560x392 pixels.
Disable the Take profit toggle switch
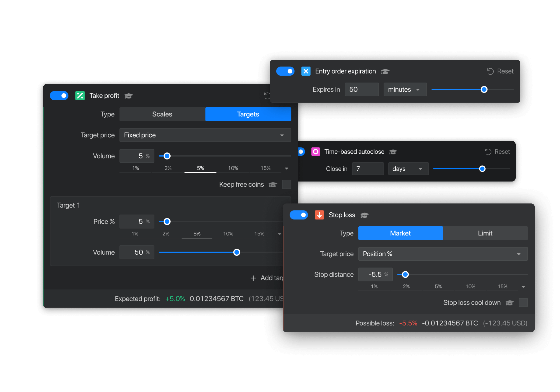coord(59,96)
